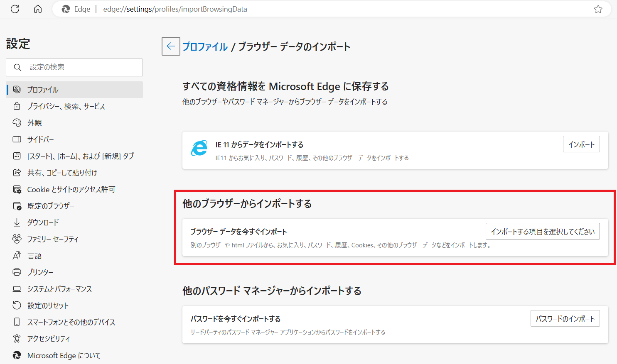
Task: Click 他のブラウザーからインポートする heading
Action: 247,204
